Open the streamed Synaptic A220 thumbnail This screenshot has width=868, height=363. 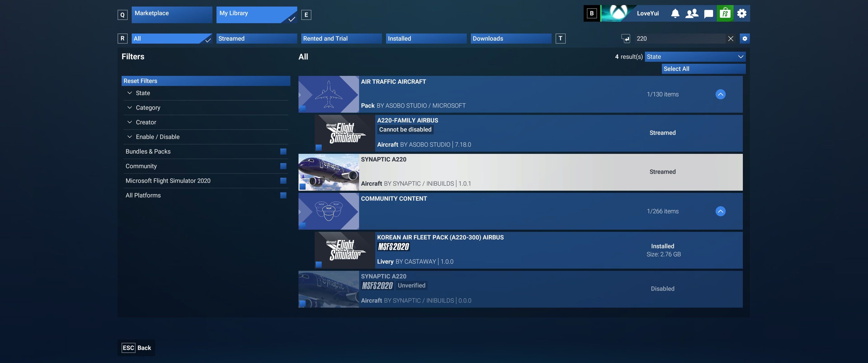pos(329,172)
